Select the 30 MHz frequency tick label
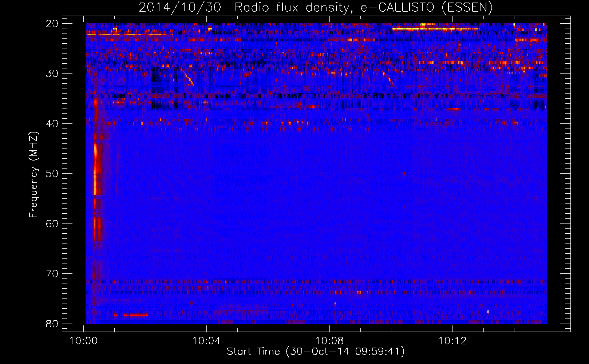The width and height of the screenshot is (589, 364). 52,73
